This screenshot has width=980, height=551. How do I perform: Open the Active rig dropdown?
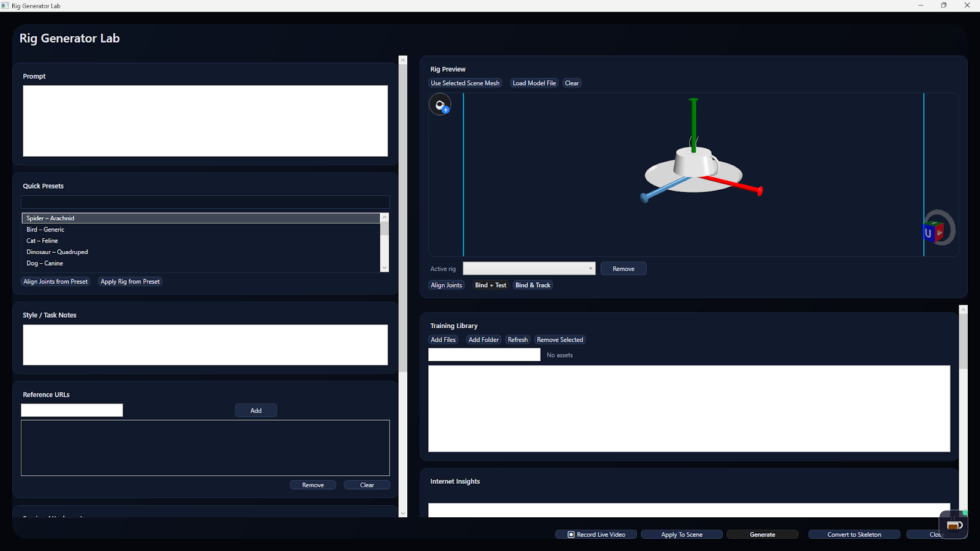tap(589, 268)
